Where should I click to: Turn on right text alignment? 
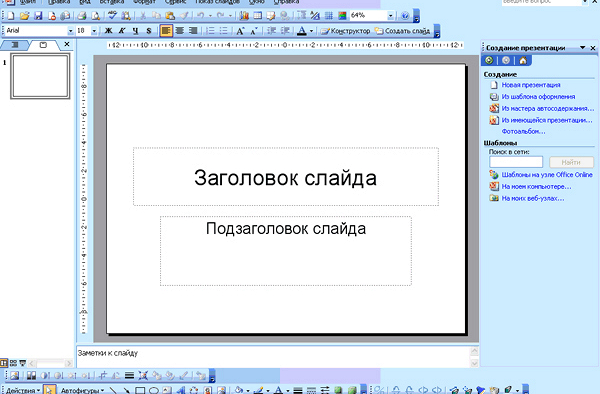(x=193, y=31)
